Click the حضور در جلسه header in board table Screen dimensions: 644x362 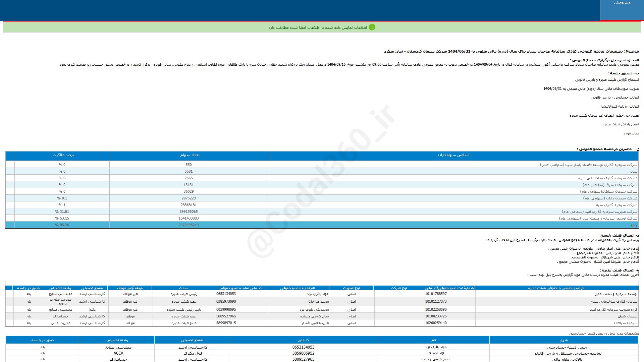pos(29,288)
